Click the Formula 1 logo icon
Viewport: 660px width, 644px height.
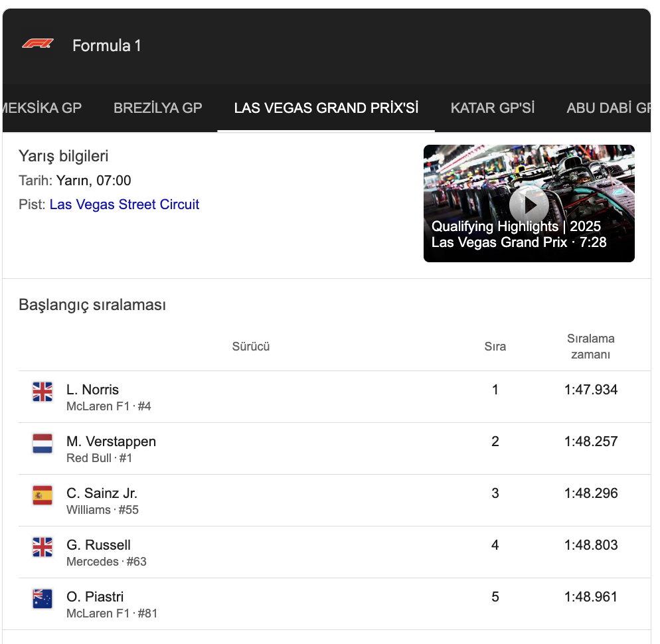tap(37, 44)
